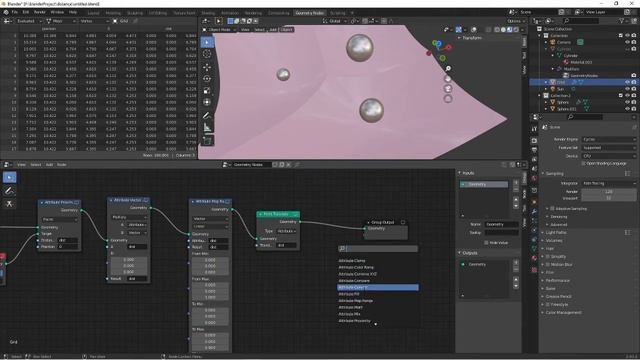Expand the Light Paths panel
The image size is (640, 360).
click(x=556, y=232)
